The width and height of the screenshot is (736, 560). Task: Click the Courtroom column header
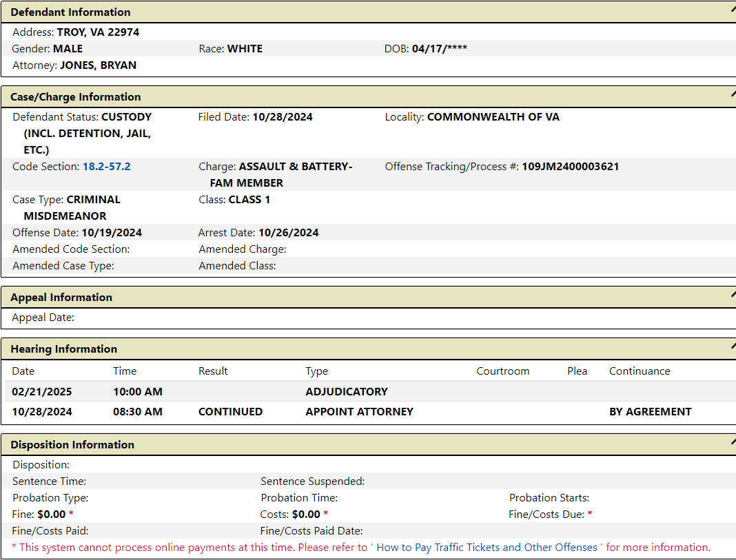tap(502, 371)
